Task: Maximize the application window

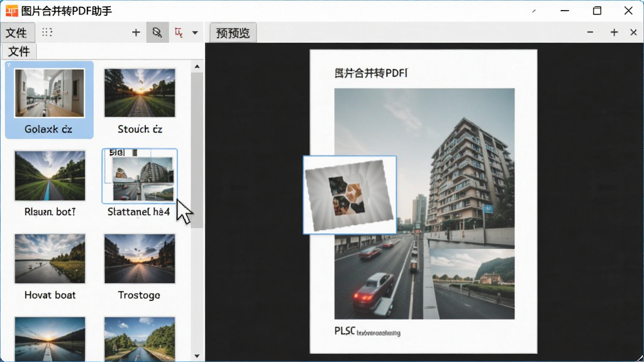Action: coord(597,11)
